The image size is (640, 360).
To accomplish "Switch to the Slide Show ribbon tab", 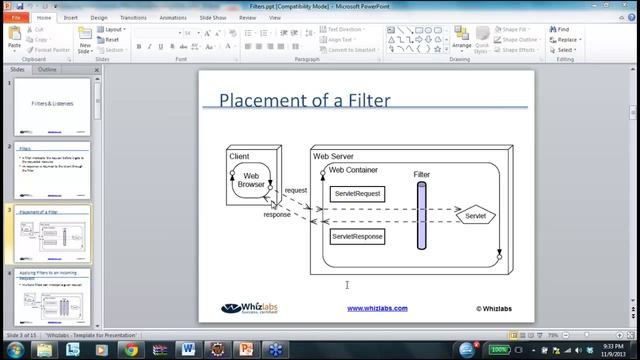I will coord(213,18).
